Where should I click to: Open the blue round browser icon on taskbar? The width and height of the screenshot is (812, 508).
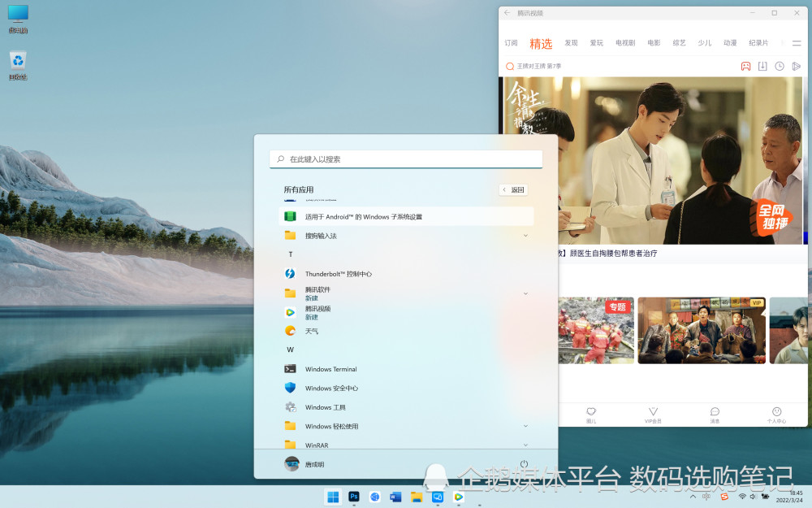pyautogui.click(x=375, y=497)
